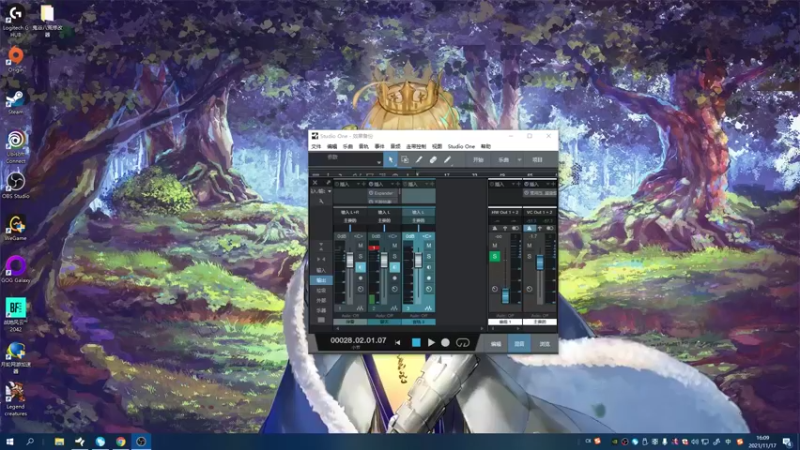Select the Eraser tool in Studio One toolbar
Viewport: 800px width, 450px height.
[433, 160]
